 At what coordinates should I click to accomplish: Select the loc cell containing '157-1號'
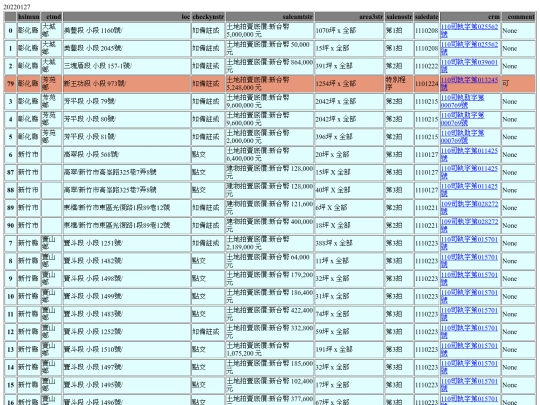click(x=127, y=66)
